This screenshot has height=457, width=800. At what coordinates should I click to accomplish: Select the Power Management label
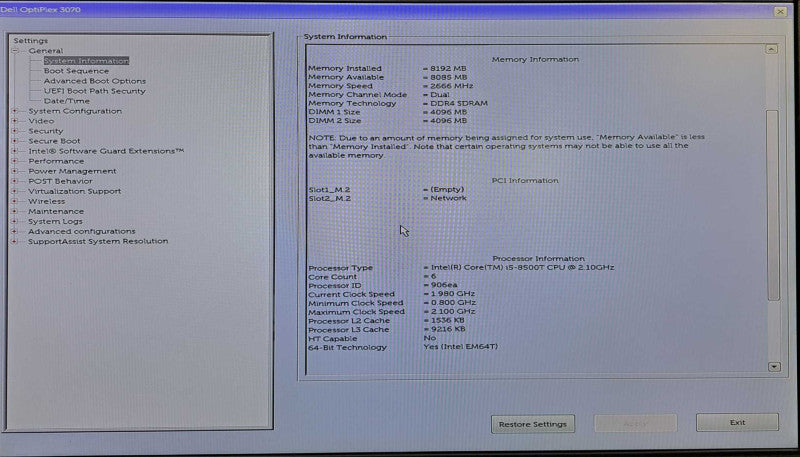tap(72, 171)
